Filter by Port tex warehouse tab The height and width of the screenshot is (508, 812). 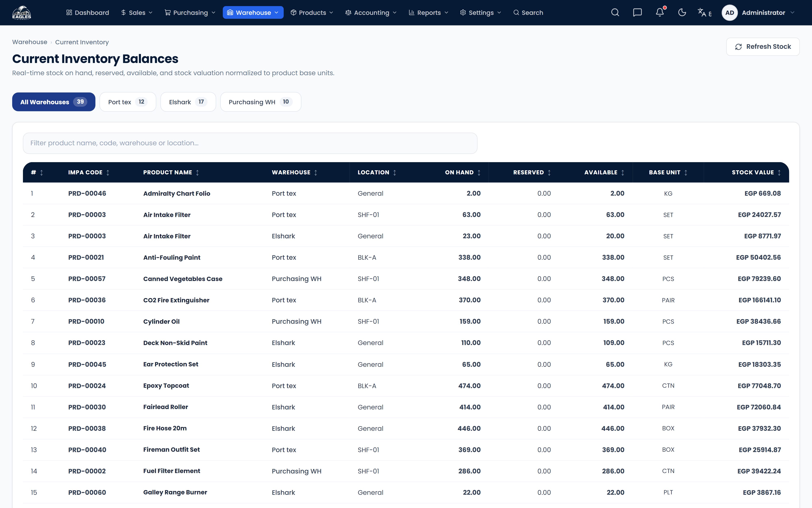coord(128,102)
